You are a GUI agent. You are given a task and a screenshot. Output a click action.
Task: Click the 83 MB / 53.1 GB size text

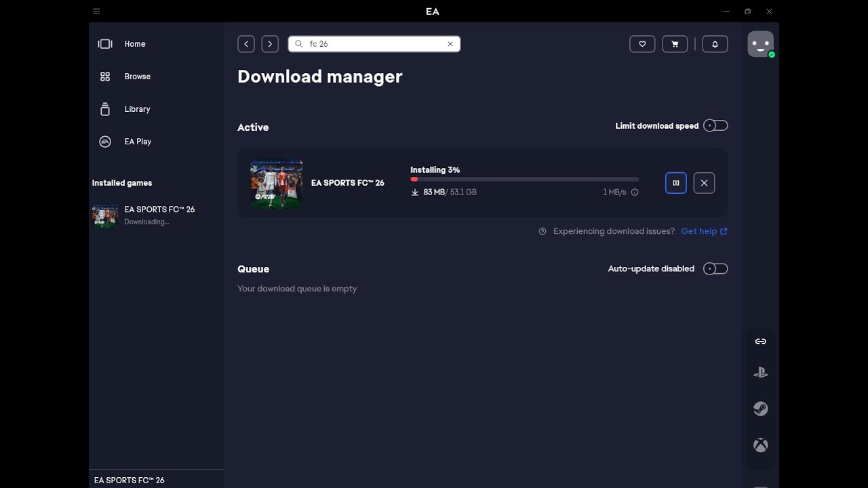click(x=450, y=192)
